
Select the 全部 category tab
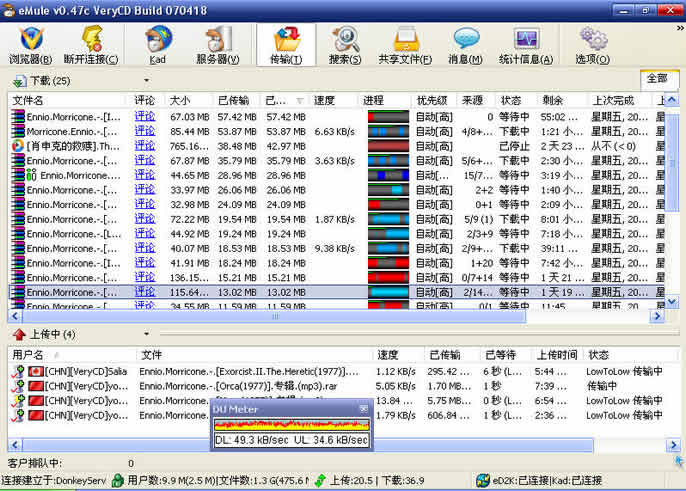(658, 79)
